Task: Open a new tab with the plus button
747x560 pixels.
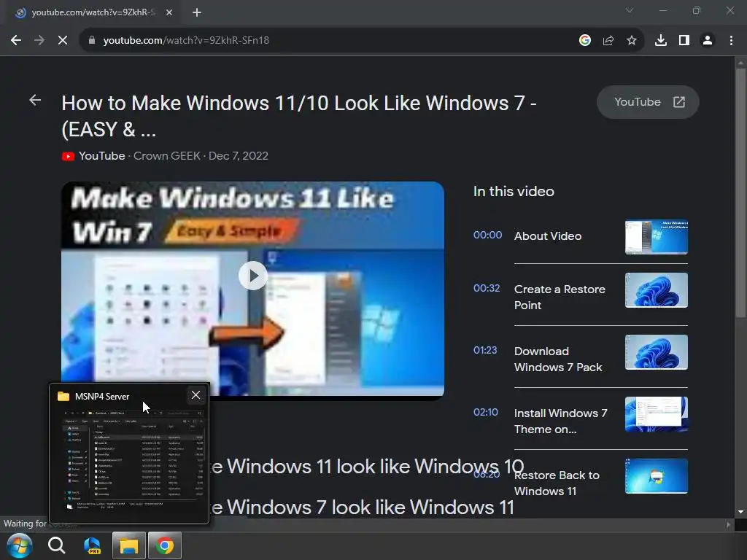Action: click(x=197, y=12)
